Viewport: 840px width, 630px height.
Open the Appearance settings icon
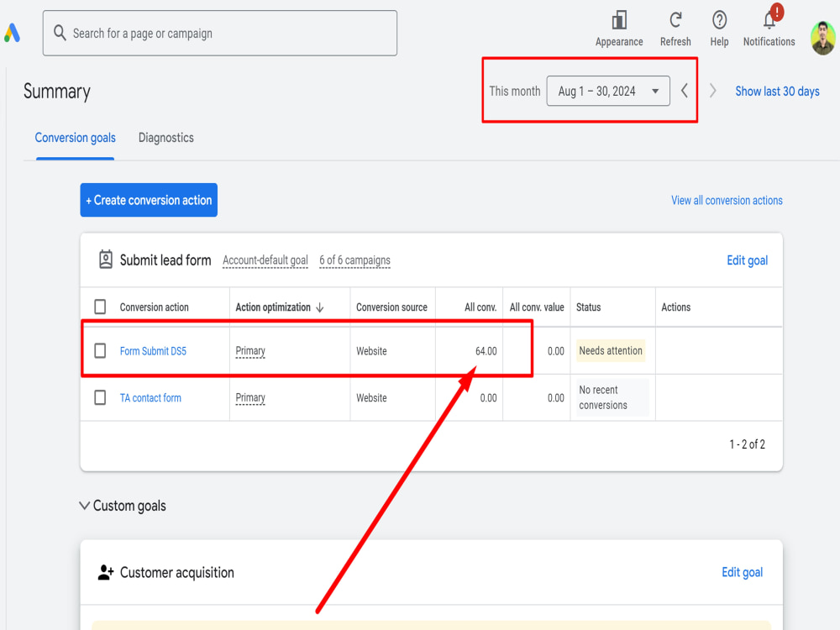(619, 20)
